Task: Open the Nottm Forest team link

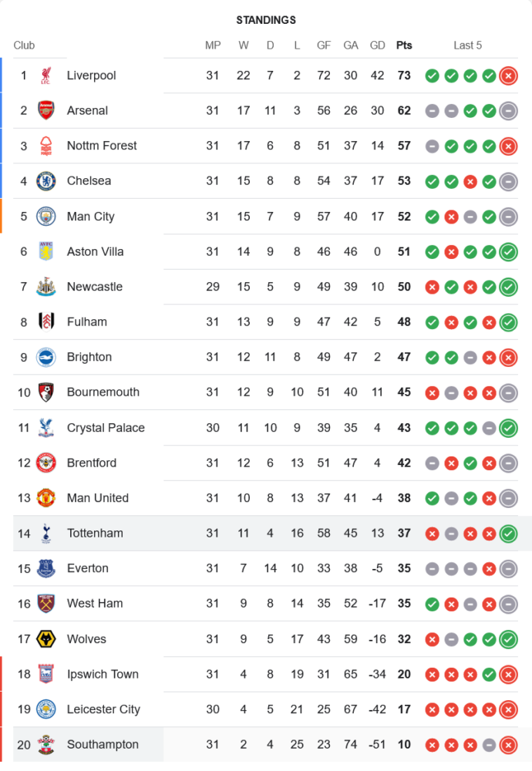Action: [x=102, y=146]
